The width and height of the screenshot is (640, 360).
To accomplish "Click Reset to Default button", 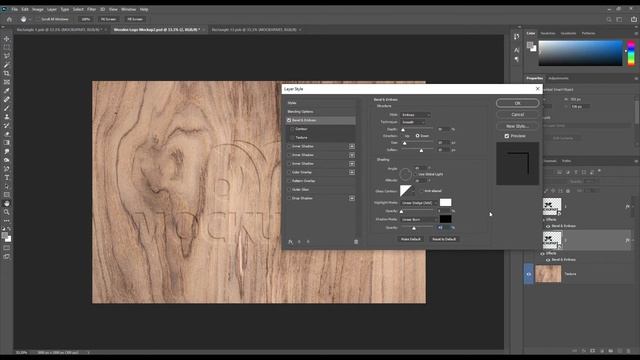I will 444,239.
